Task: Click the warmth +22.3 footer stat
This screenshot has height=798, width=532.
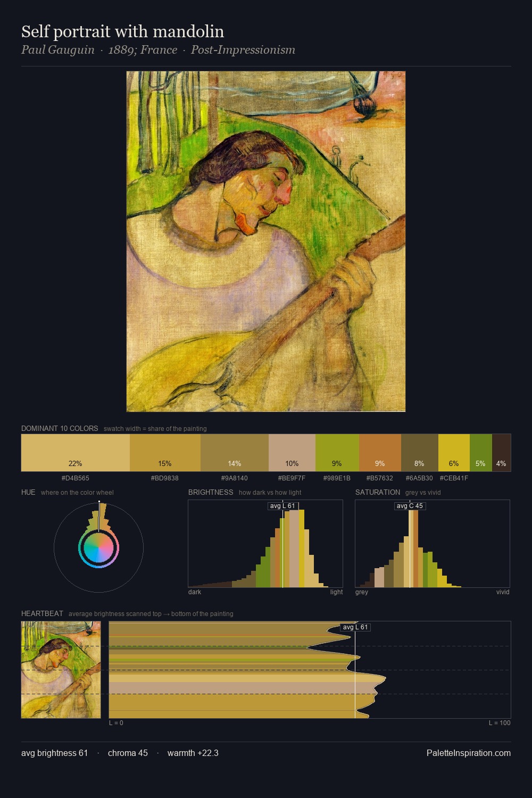Action: (x=193, y=753)
